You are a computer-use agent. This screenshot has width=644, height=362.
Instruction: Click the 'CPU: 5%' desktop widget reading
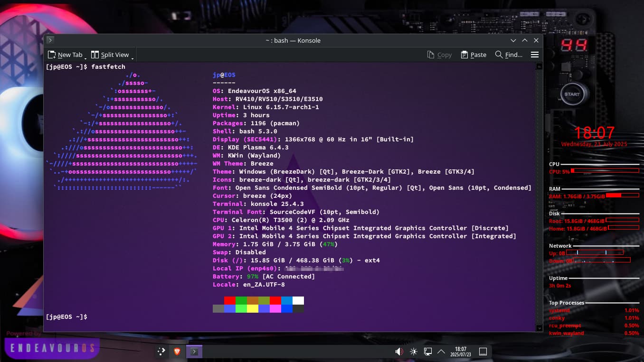click(x=559, y=172)
